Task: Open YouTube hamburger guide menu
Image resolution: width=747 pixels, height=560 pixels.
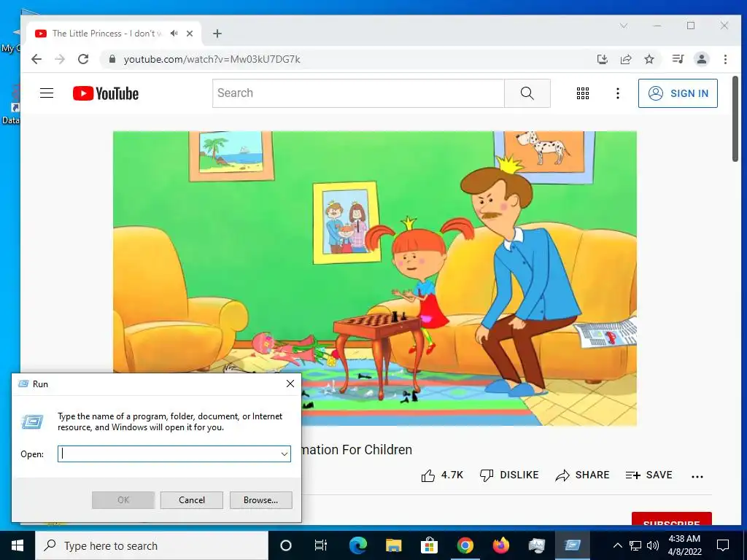Action: coord(47,93)
